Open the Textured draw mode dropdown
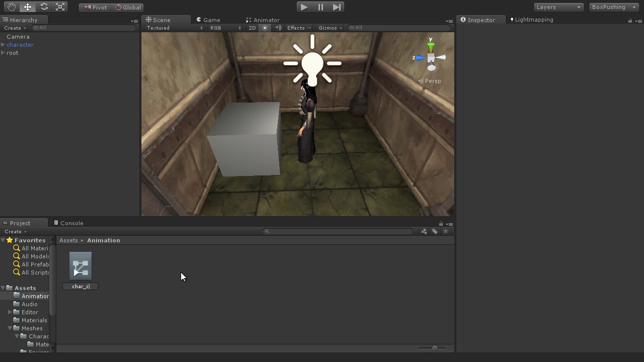The image size is (644, 362). (175, 28)
